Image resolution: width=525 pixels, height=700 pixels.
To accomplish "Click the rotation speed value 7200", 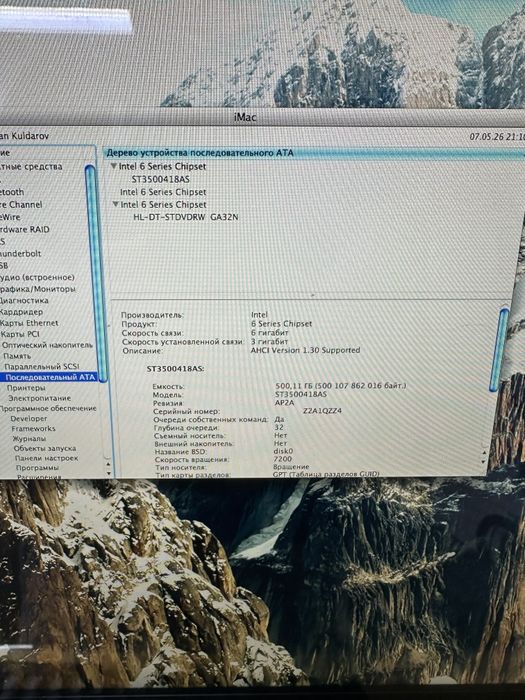I will 283,458.
